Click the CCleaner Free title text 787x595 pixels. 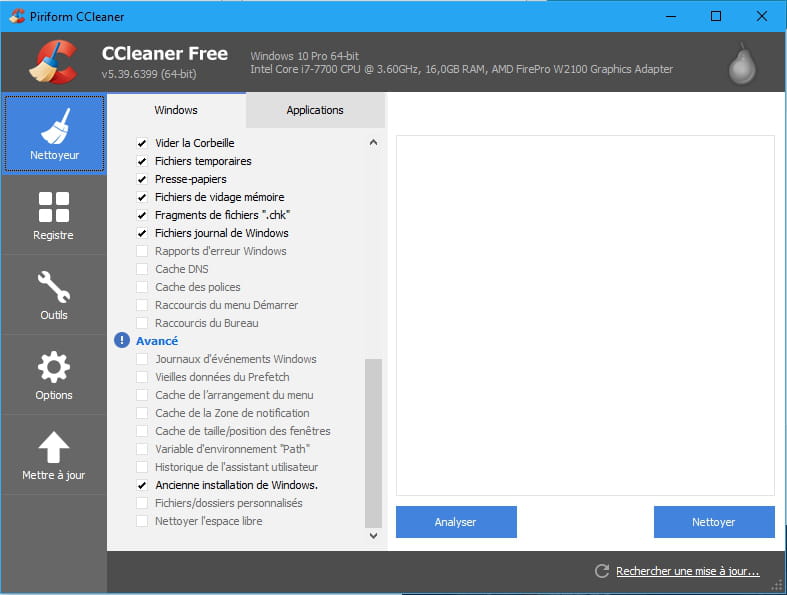pyautogui.click(x=165, y=54)
